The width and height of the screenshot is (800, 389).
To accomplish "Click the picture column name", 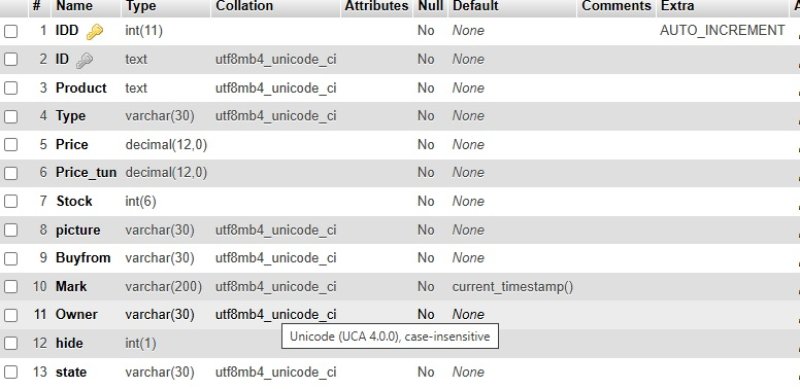I will click(78, 230).
